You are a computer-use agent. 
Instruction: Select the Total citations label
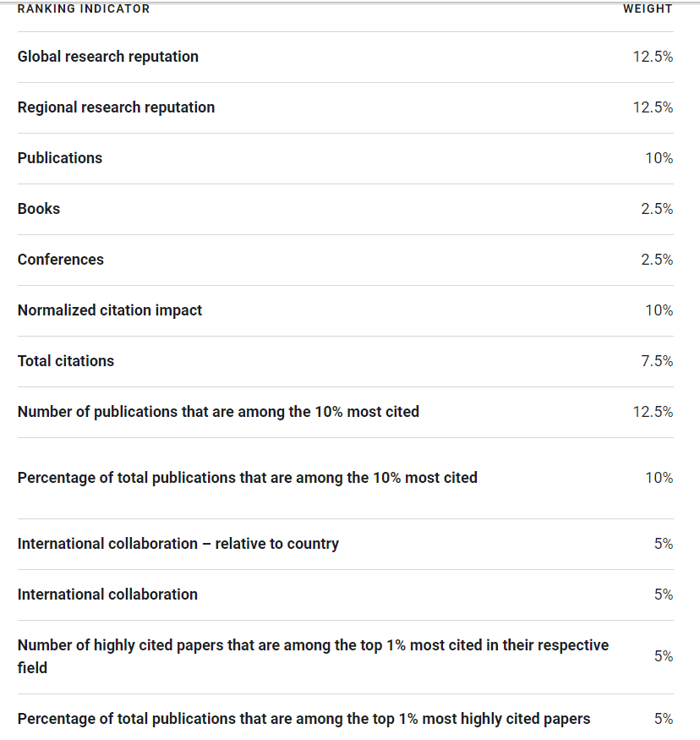pos(66,361)
